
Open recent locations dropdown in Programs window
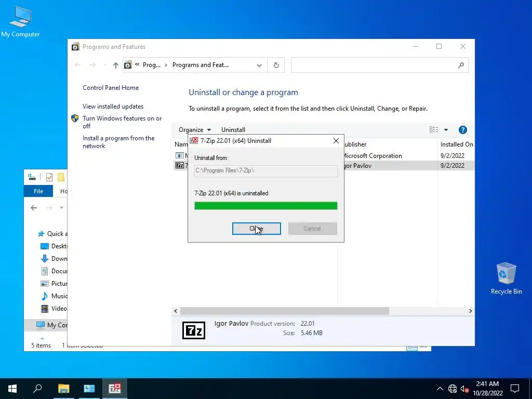click(104, 65)
